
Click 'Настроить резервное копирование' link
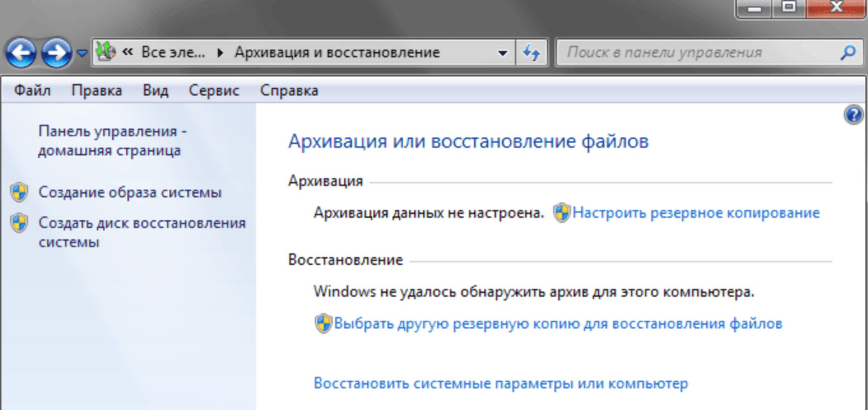click(x=696, y=213)
